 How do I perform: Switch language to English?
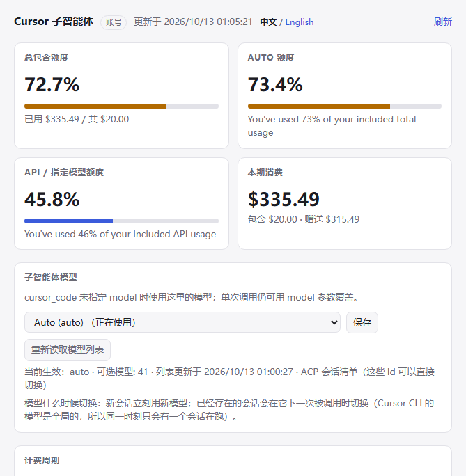pos(300,22)
